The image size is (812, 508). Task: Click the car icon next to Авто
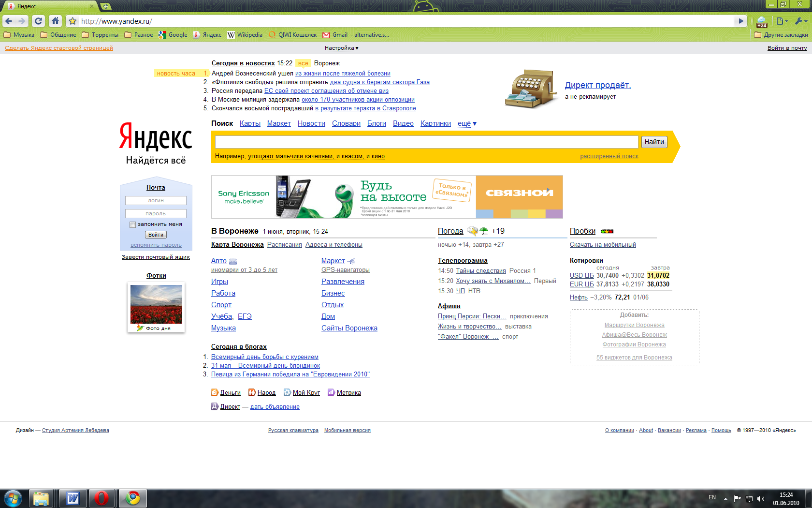click(x=233, y=261)
